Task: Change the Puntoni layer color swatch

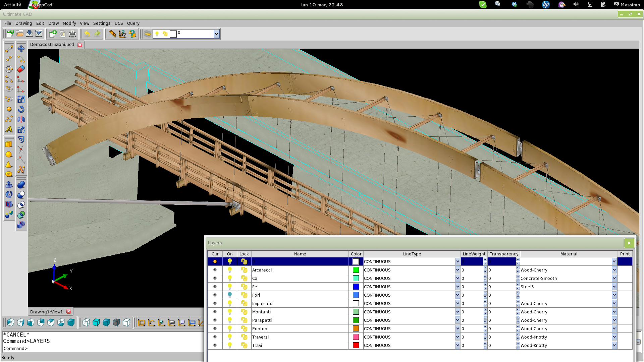Action: point(356,328)
